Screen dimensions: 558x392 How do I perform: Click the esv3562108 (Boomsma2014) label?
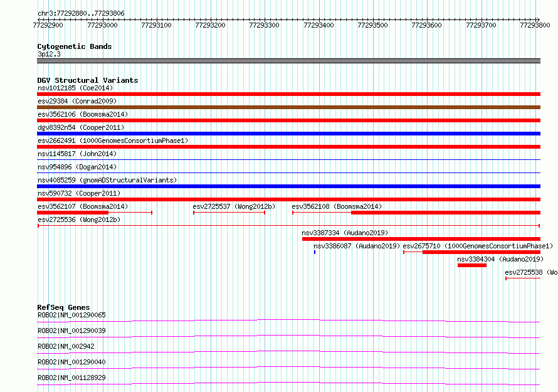point(337,206)
